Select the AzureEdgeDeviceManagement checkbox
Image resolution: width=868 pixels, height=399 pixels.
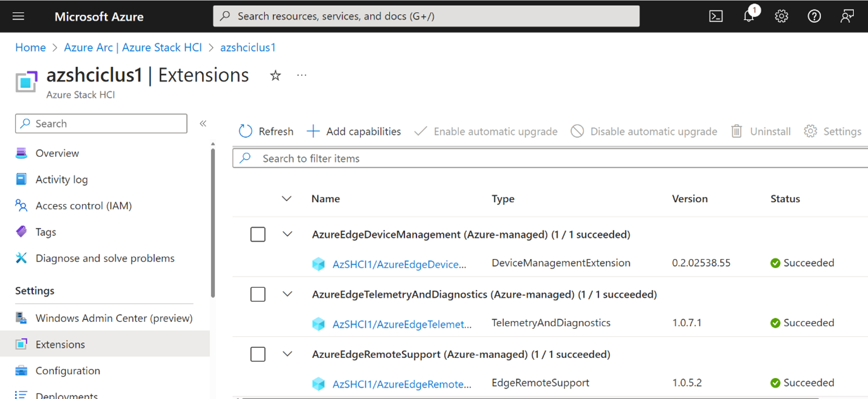[x=258, y=234]
